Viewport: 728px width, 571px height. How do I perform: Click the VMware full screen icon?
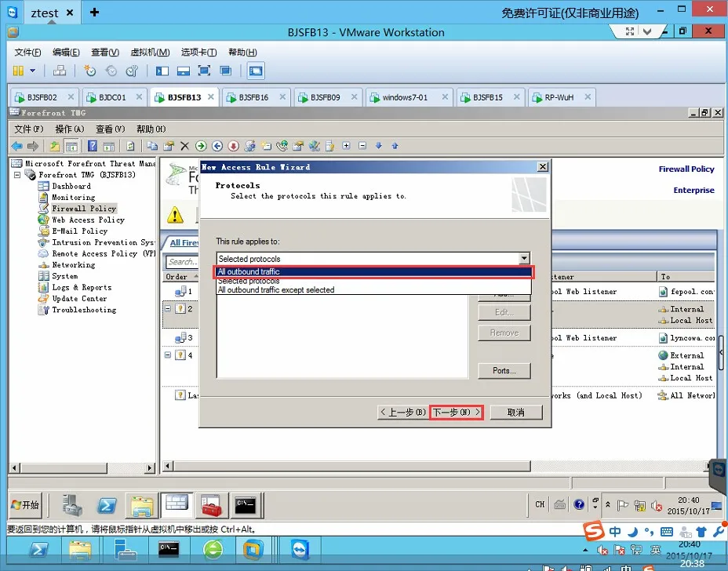[x=204, y=71]
